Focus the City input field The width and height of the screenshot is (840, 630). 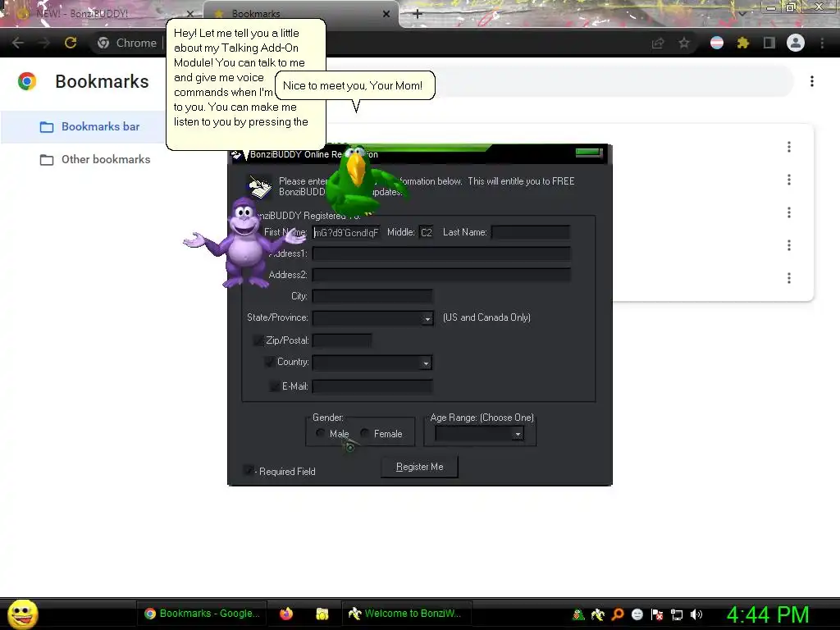coord(372,296)
